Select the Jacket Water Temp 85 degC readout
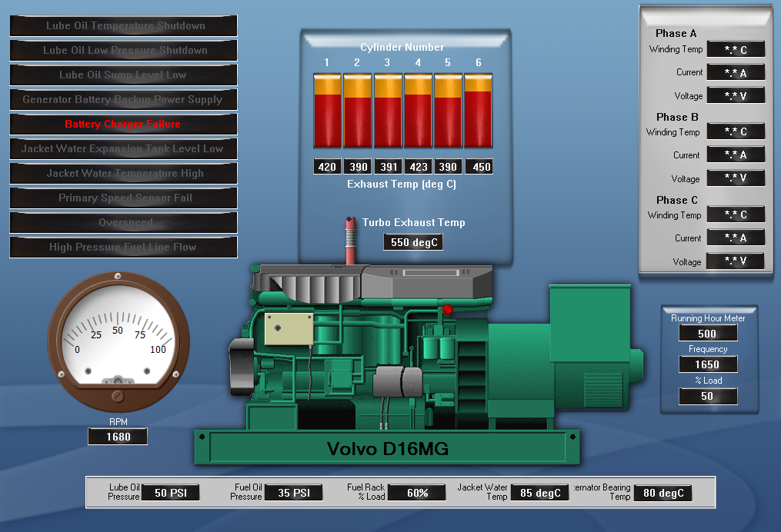Image resolution: width=781 pixels, height=532 pixels. tap(540, 493)
